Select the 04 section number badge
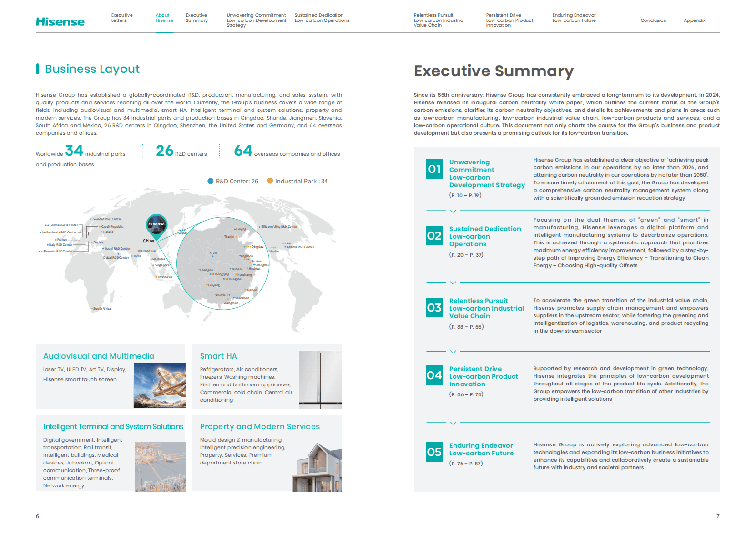The image size is (756, 535). pos(434,375)
